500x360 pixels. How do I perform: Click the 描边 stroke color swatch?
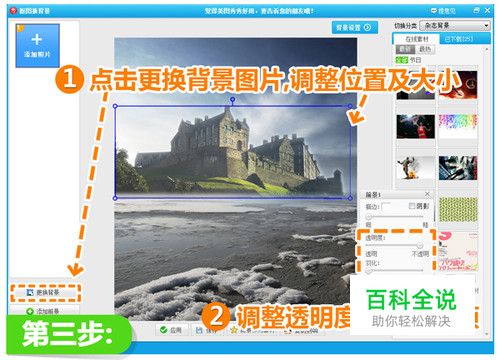coord(387,206)
